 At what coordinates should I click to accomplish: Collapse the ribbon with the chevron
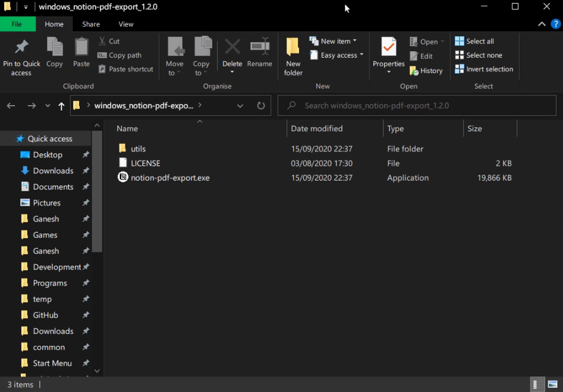coord(542,24)
